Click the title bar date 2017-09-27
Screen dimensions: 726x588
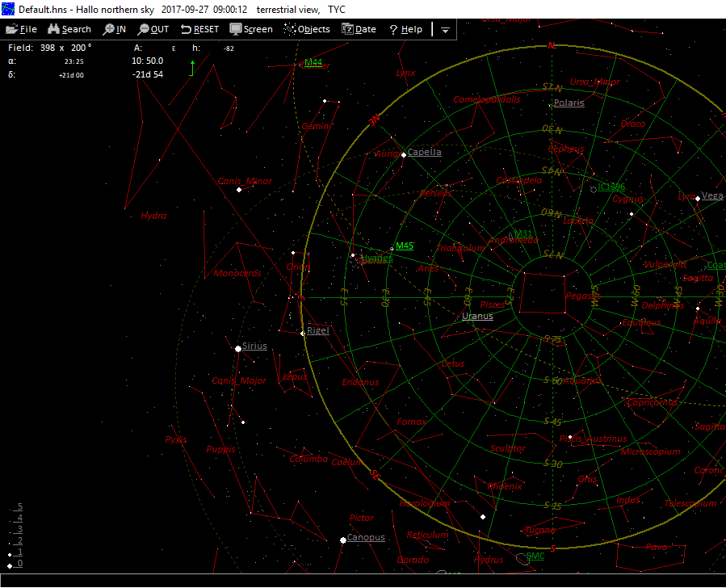click(x=183, y=9)
